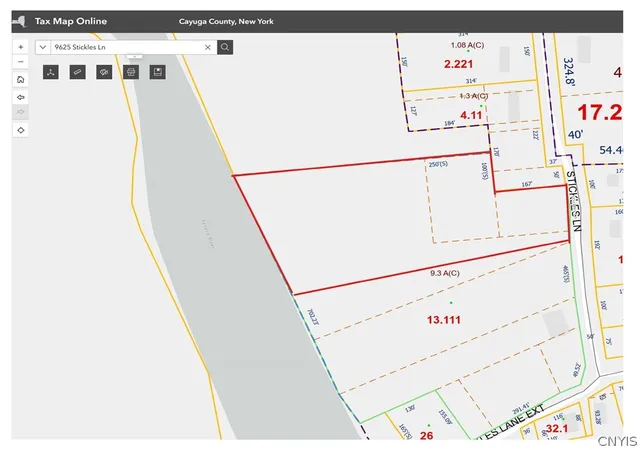Click into the address search field
640x450 pixels.
click(127, 47)
